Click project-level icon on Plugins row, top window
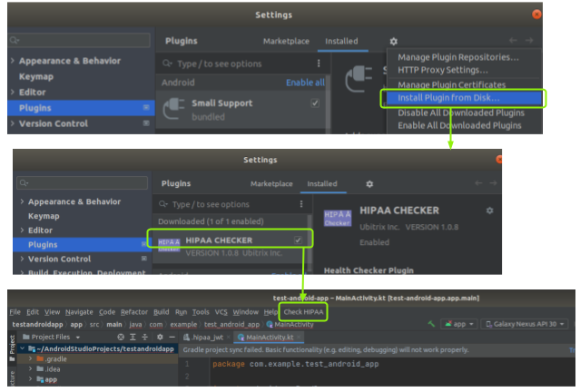 146,107
